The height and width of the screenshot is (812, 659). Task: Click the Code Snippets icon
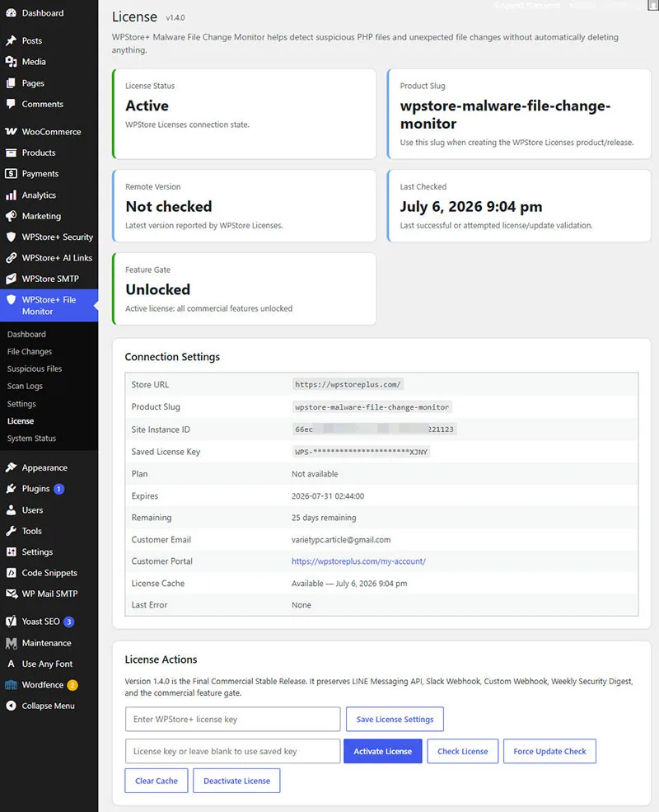(x=11, y=573)
